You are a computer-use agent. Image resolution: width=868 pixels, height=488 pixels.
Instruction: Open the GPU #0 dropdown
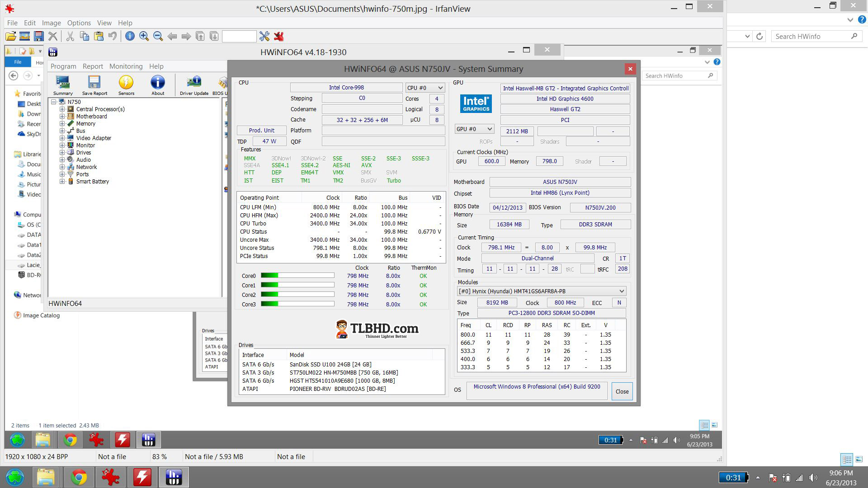click(x=474, y=129)
